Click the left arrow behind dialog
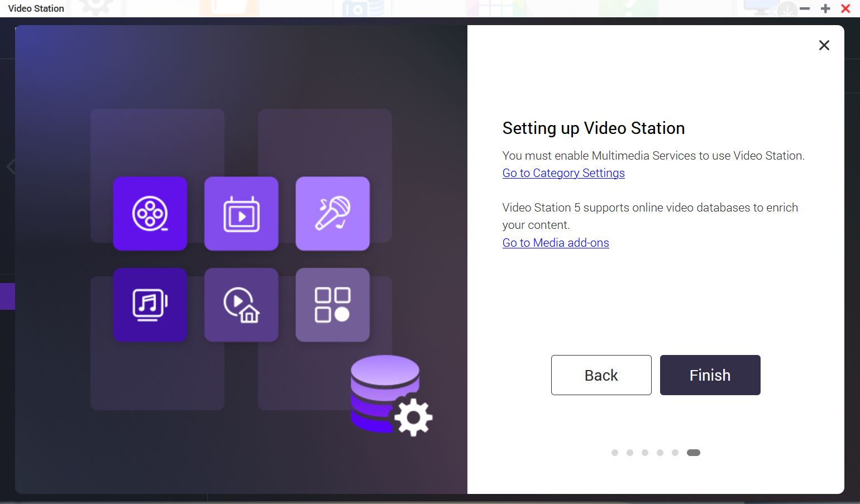 [x=9, y=166]
